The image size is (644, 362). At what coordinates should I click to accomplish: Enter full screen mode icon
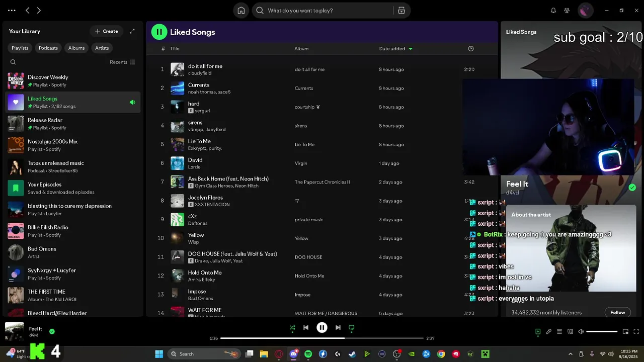[636, 331]
